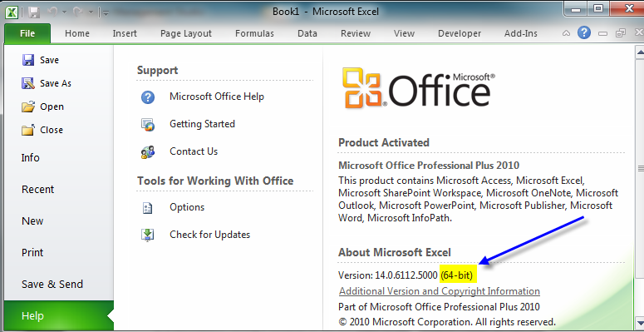Click the Save As icon
This screenshot has height=332, width=644.
point(28,83)
